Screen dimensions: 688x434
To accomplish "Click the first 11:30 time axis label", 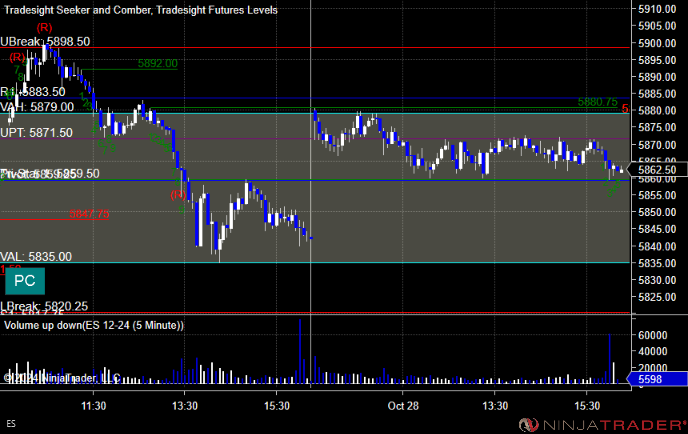I will [x=93, y=406].
